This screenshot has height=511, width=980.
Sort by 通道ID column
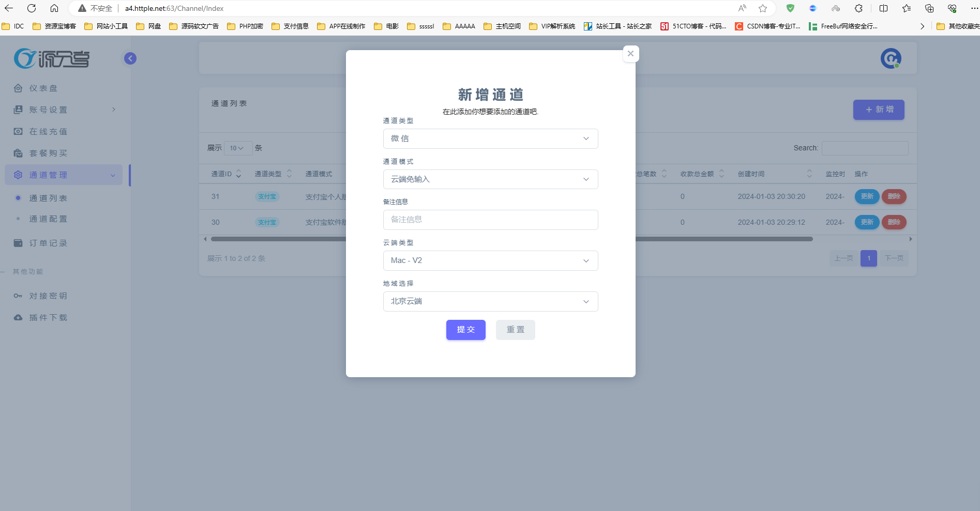227,174
